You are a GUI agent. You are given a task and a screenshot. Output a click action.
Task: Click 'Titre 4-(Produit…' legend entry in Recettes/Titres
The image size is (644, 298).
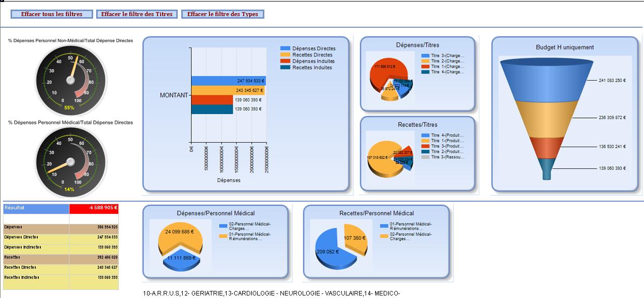point(447,136)
